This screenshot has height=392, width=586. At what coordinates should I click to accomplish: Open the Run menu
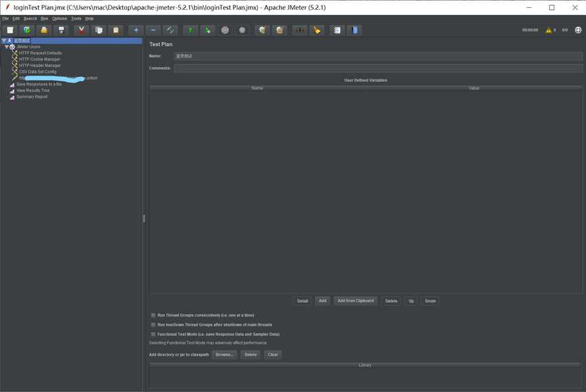[x=45, y=18]
